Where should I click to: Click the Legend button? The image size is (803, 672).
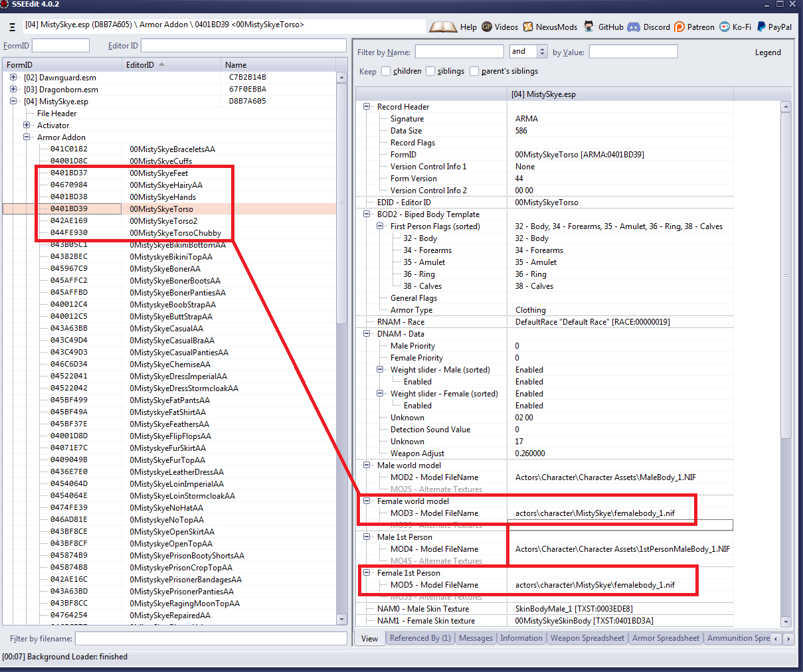[x=768, y=52]
